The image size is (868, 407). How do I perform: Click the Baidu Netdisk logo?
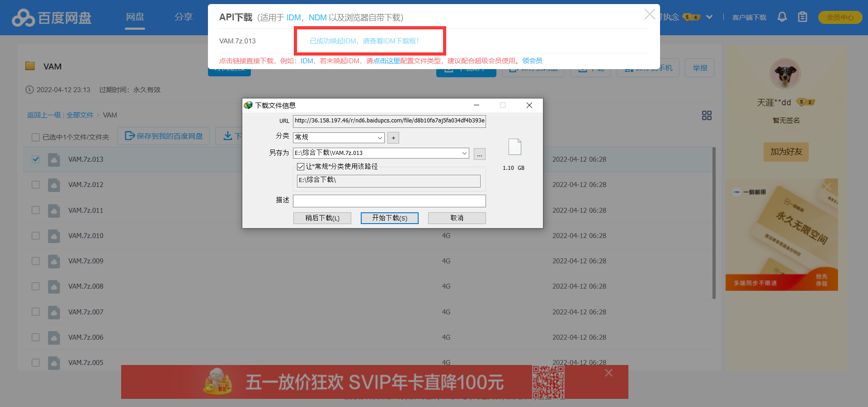(x=52, y=18)
